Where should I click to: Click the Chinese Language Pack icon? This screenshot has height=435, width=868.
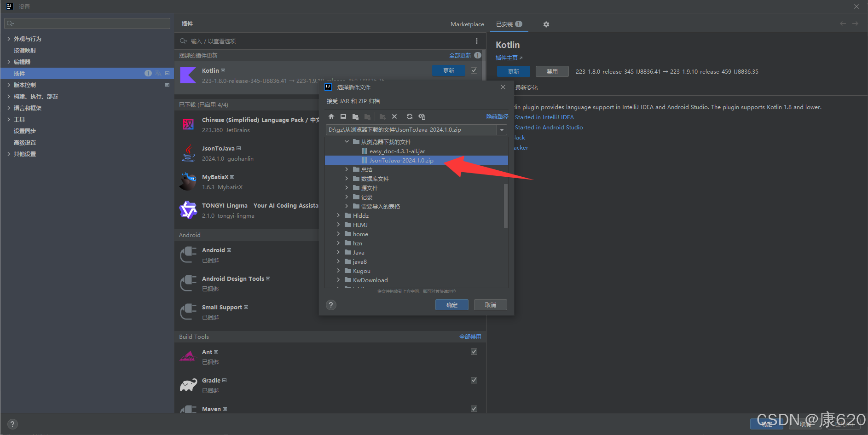[188, 124]
